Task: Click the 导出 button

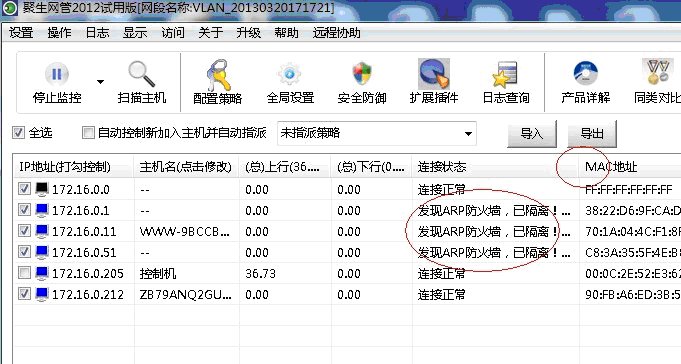Action: click(x=592, y=133)
